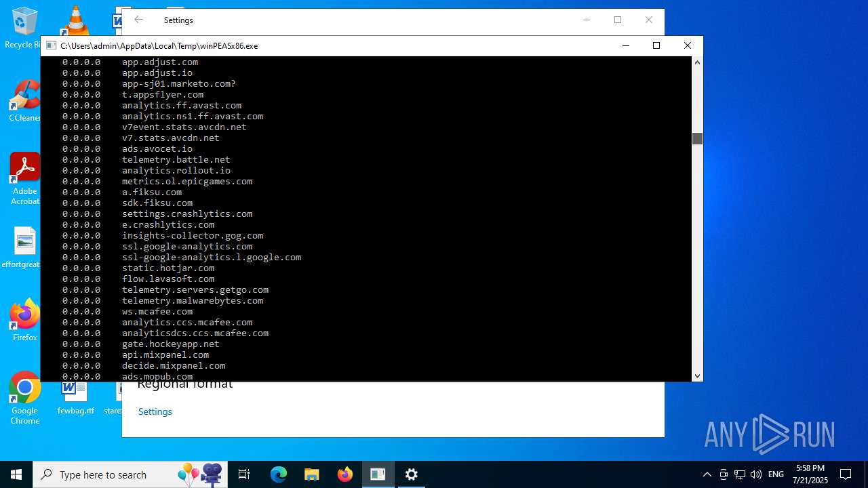Open Microsoft Edge from the taskbar

[279, 474]
